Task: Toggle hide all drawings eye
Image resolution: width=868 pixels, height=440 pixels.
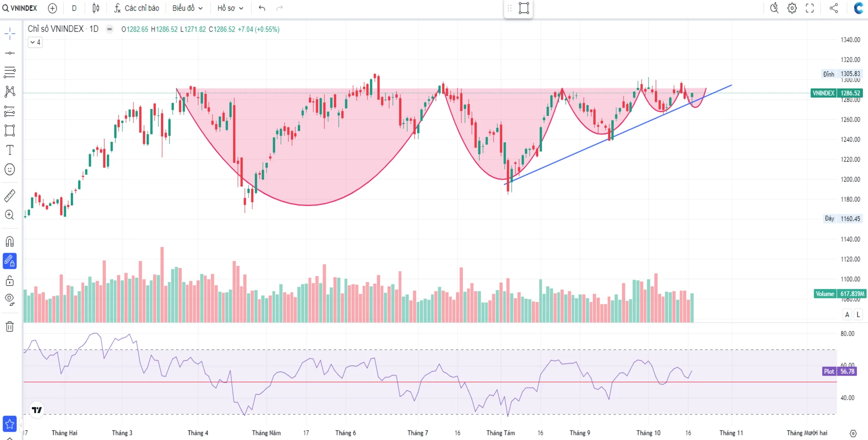Action: (x=10, y=300)
